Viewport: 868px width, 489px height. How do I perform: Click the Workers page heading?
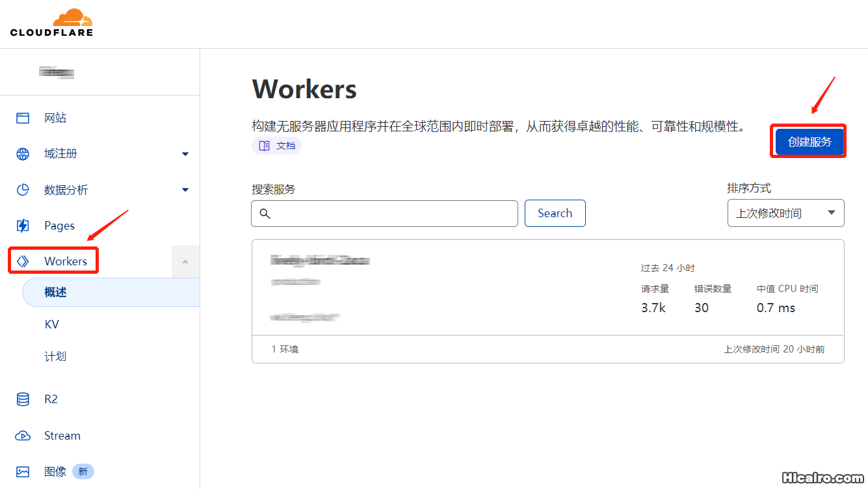click(304, 89)
